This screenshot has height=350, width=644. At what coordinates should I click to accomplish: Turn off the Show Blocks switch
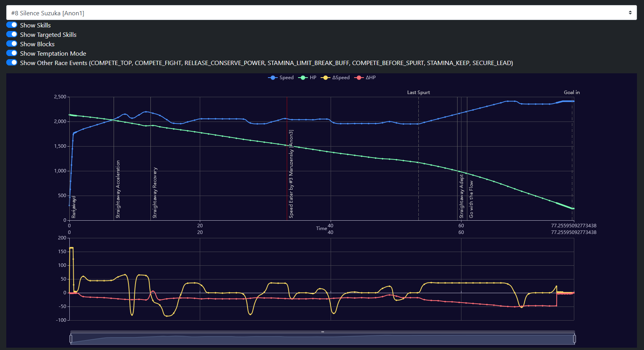click(x=12, y=44)
